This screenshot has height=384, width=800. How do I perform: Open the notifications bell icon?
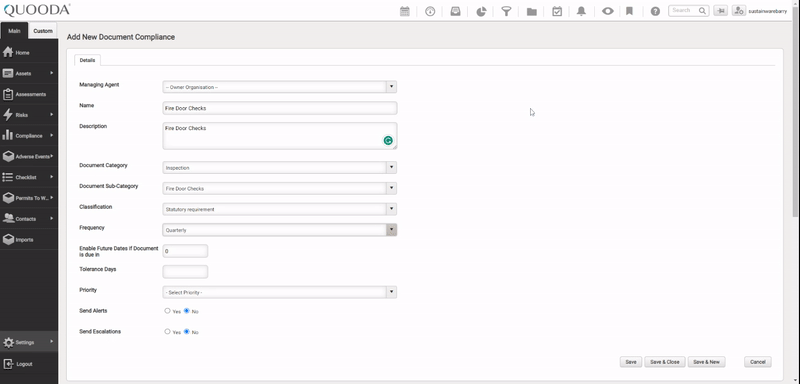tap(581, 11)
